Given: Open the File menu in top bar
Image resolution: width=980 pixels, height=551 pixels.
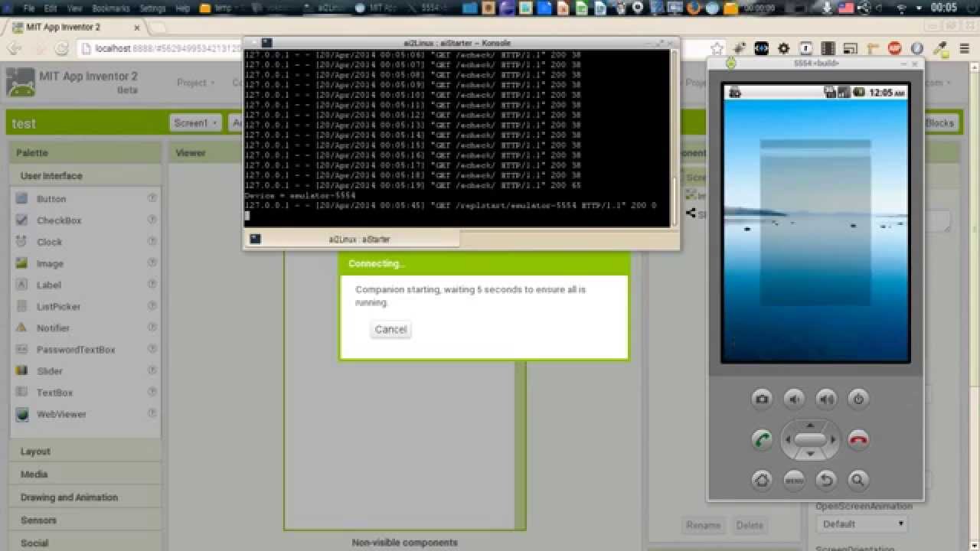Looking at the screenshot, I should tap(28, 8).
